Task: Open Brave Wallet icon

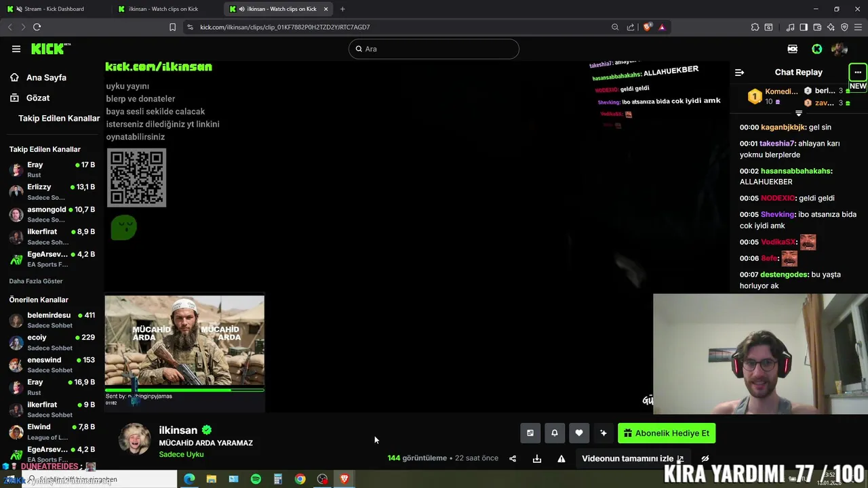Action: pos(817,27)
